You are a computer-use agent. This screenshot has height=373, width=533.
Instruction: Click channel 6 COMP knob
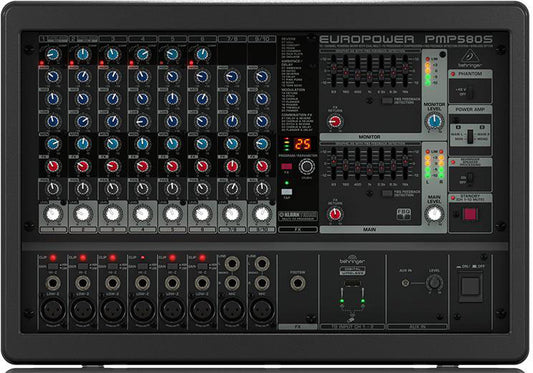[x=202, y=54]
